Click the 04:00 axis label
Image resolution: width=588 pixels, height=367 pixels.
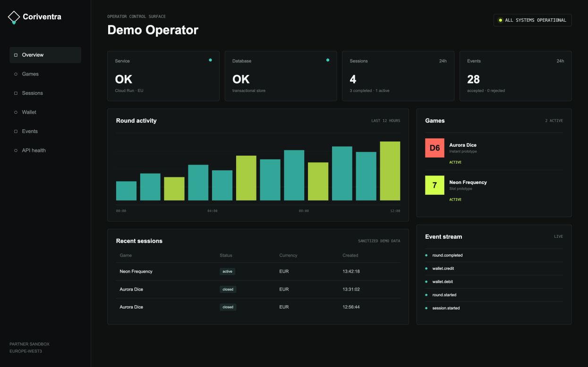pyautogui.click(x=213, y=211)
